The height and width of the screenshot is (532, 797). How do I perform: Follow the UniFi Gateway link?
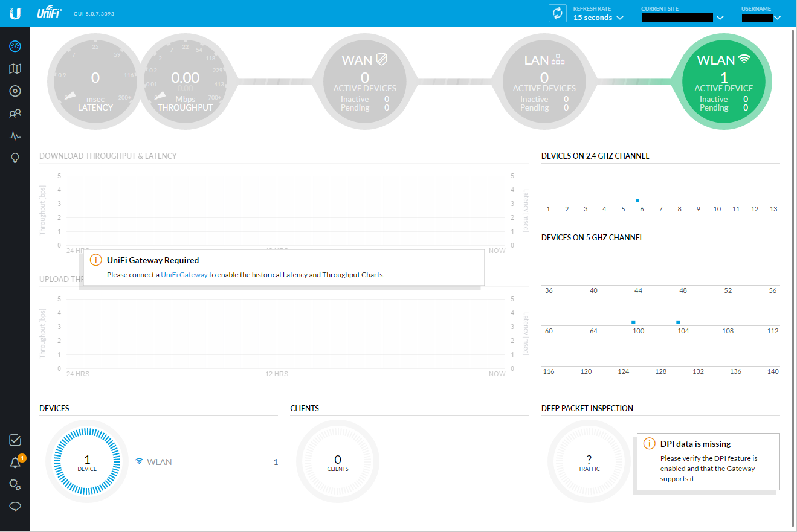[x=184, y=274]
